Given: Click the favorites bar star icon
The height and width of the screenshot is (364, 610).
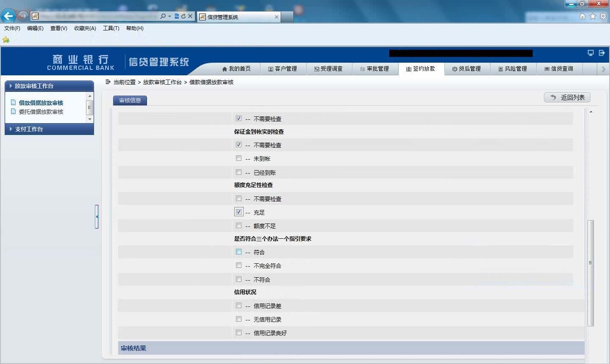Looking at the screenshot, I should pyautogui.click(x=6, y=40).
